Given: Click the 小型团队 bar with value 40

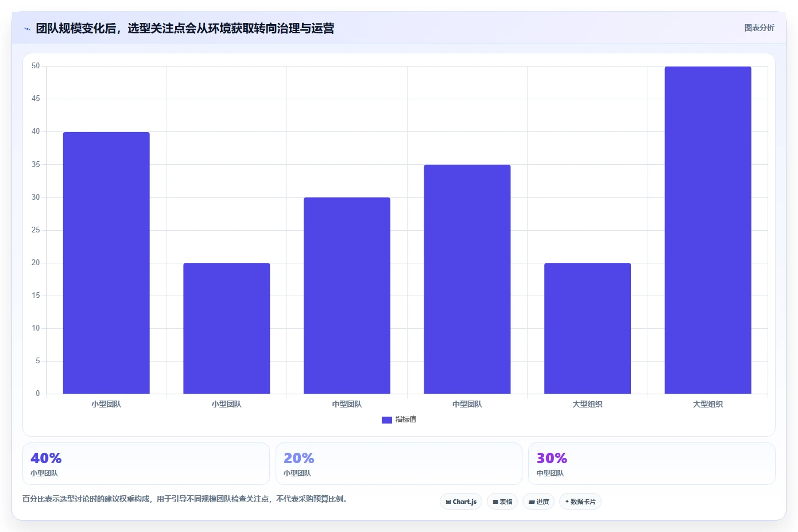Looking at the screenshot, I should point(106,263).
